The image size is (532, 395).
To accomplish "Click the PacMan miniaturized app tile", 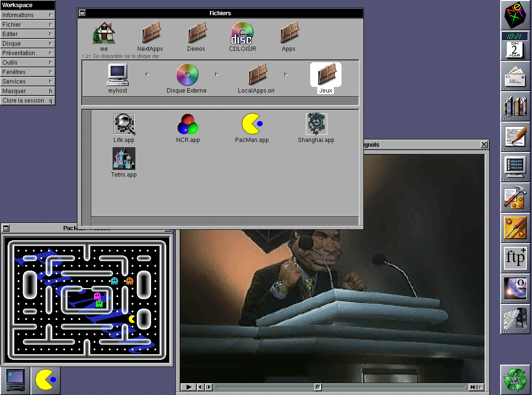I will pyautogui.click(x=46, y=381).
